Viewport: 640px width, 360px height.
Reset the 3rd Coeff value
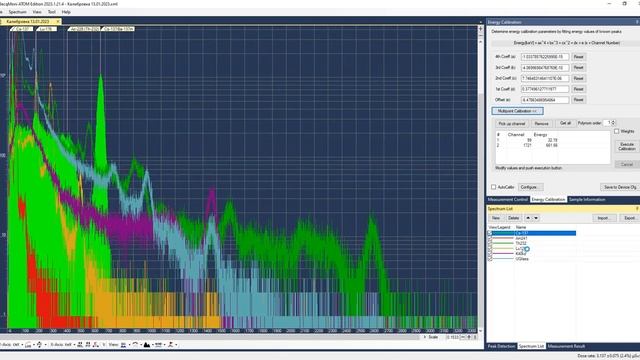pos(578,67)
